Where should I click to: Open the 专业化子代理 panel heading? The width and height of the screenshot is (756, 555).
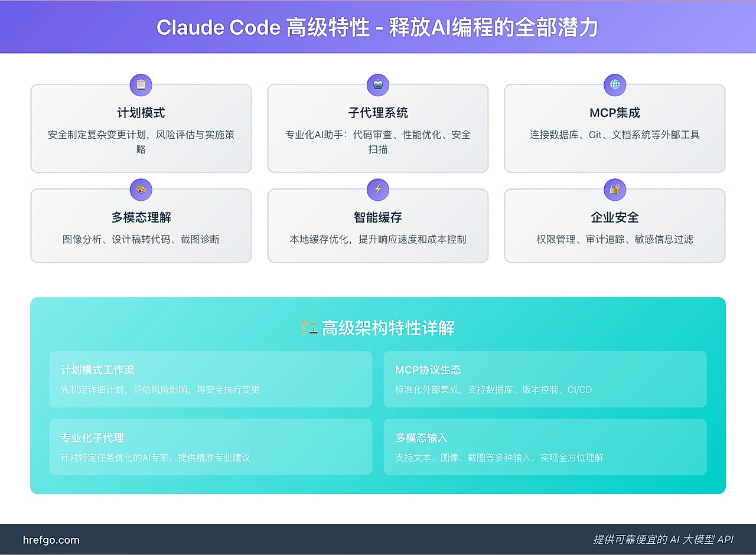coord(92,438)
